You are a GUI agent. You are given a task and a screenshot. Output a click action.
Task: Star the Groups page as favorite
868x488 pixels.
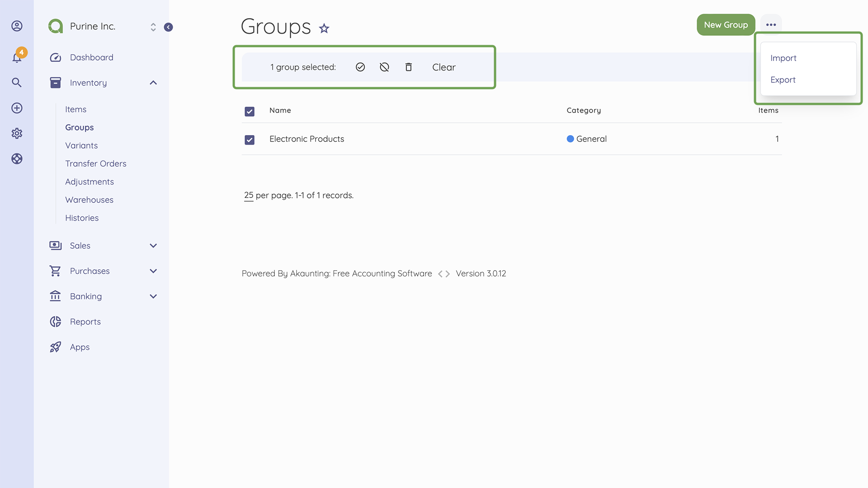[324, 28]
